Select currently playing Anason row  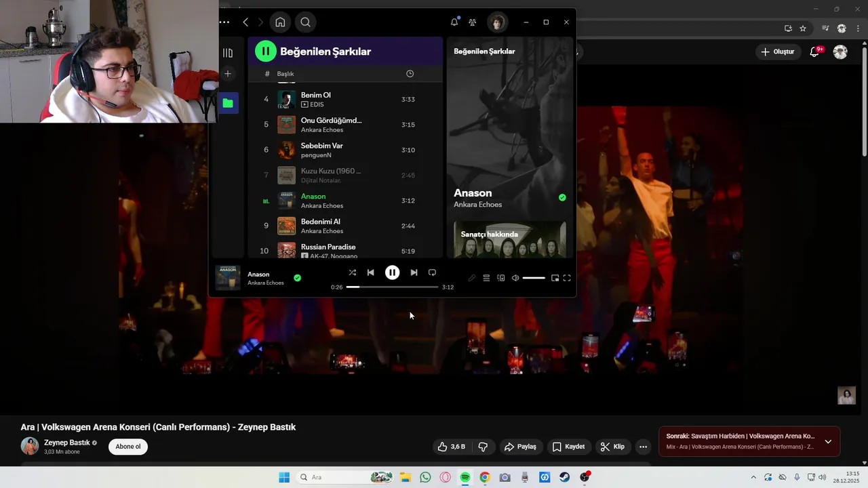tap(345, 201)
